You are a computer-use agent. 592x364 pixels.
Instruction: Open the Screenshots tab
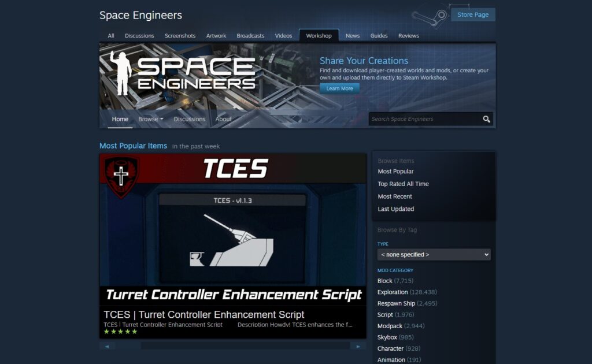click(x=180, y=36)
